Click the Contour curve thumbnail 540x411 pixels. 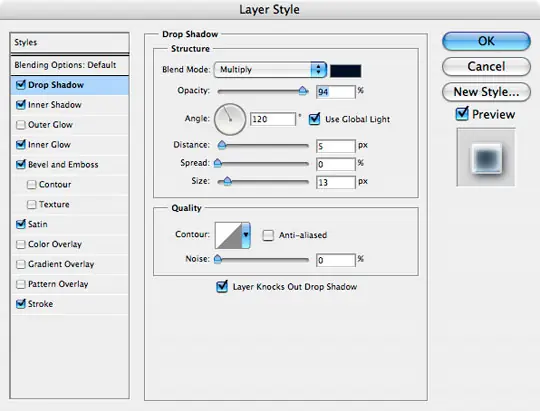[228, 235]
